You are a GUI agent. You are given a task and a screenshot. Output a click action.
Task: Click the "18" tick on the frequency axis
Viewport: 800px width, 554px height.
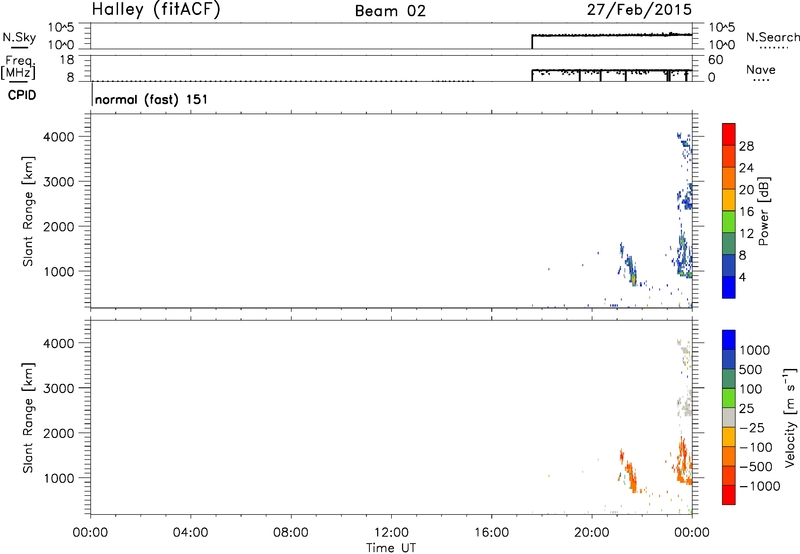pyautogui.click(x=66, y=60)
